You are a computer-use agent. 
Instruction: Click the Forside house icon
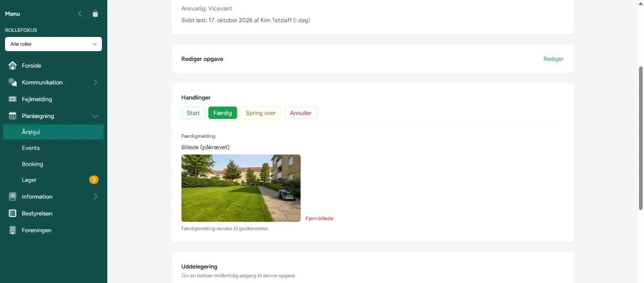click(x=13, y=66)
